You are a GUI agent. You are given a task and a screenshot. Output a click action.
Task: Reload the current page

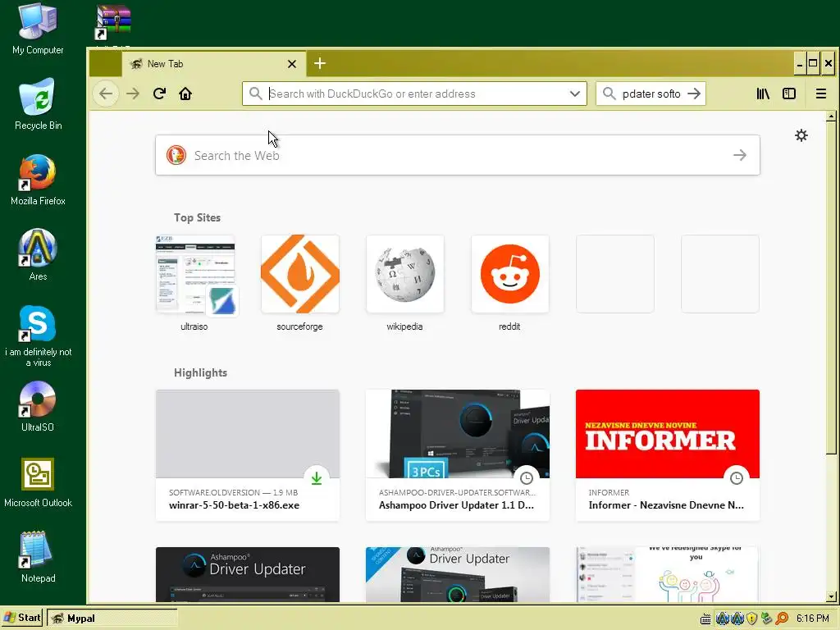pos(159,94)
